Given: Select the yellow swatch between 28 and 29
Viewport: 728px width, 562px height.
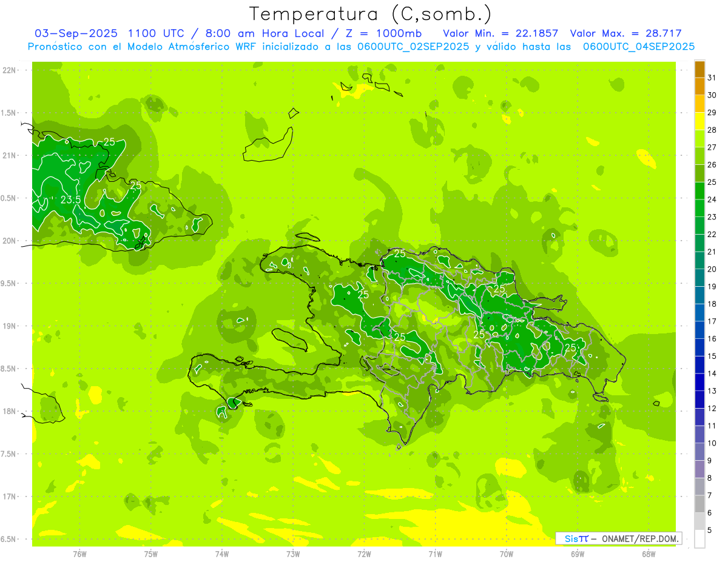Looking at the screenshot, I should [699, 121].
